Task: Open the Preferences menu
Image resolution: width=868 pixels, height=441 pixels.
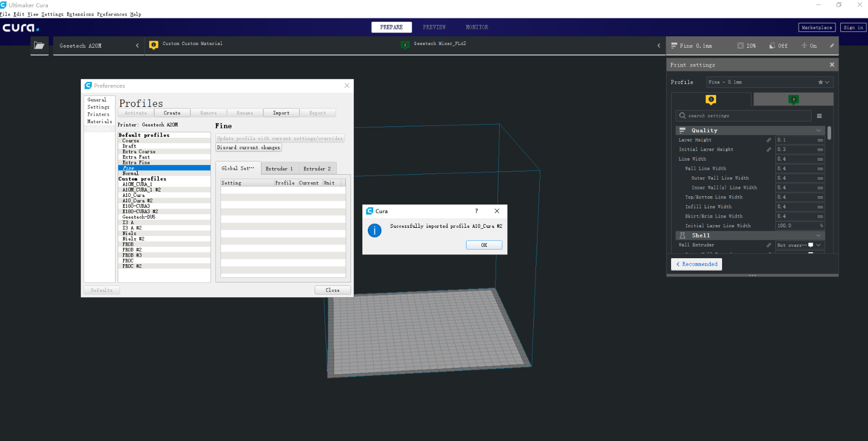Action: (112, 14)
